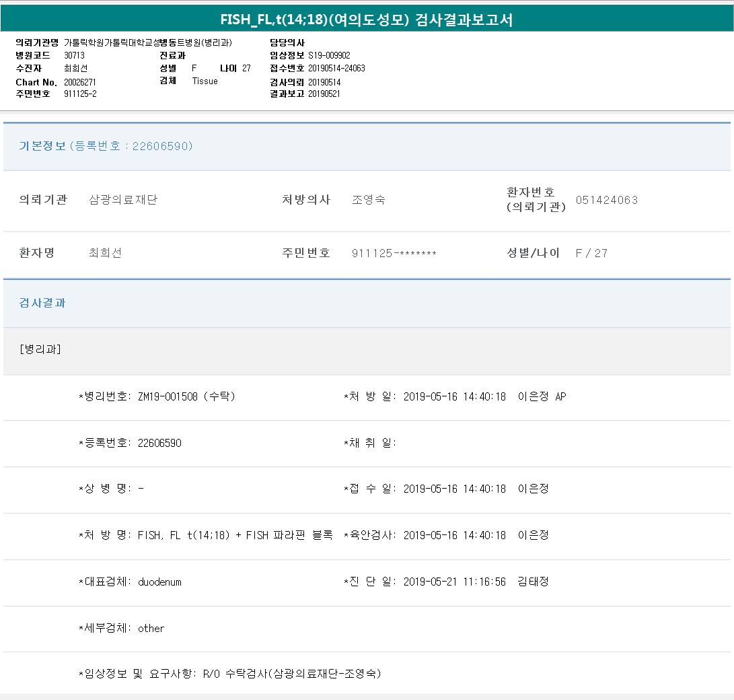Select the 임상정보 및 요구사항 line
The image size is (734, 700).
(229, 674)
